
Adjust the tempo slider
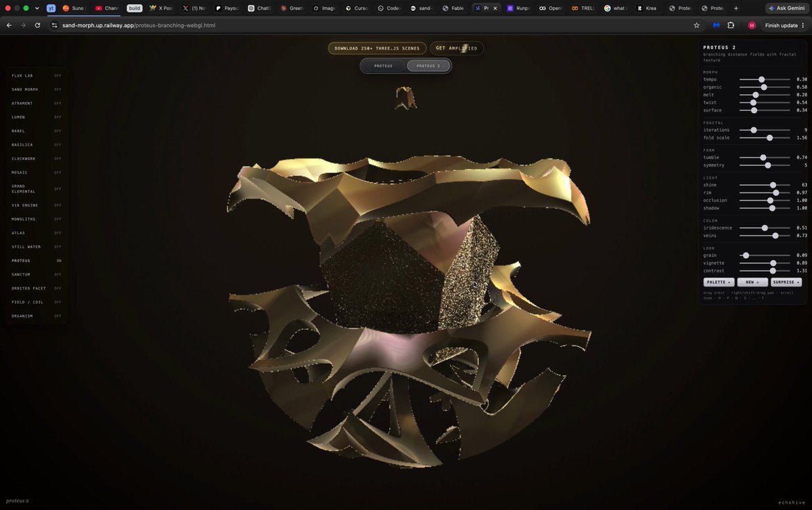(x=765, y=79)
